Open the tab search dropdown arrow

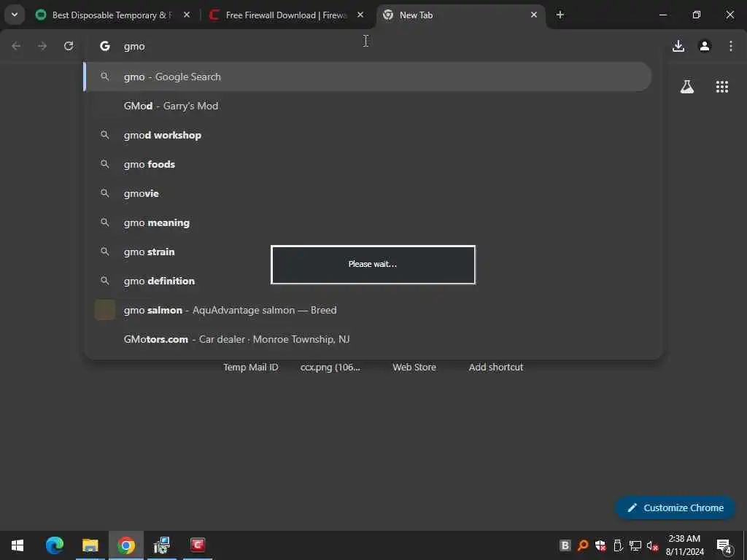pos(15,15)
